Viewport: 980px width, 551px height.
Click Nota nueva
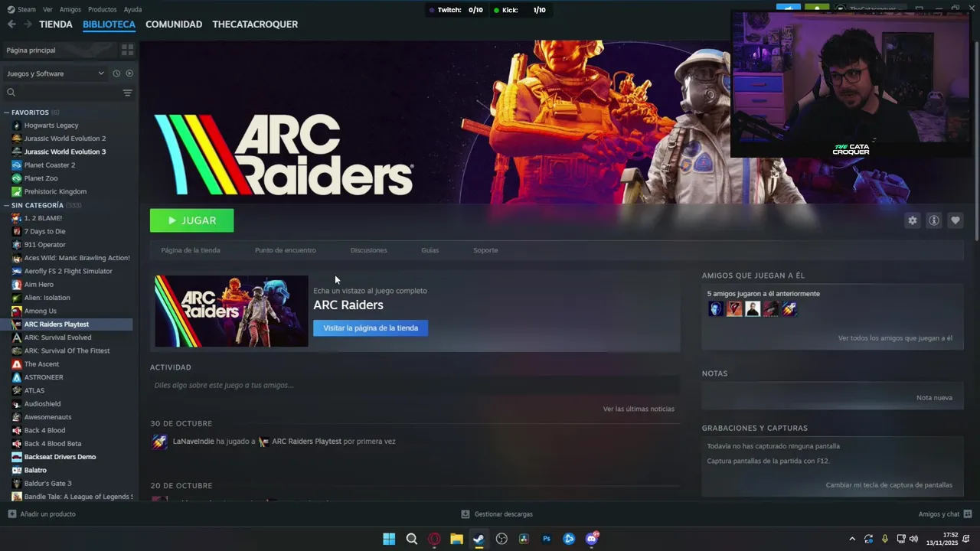(934, 398)
